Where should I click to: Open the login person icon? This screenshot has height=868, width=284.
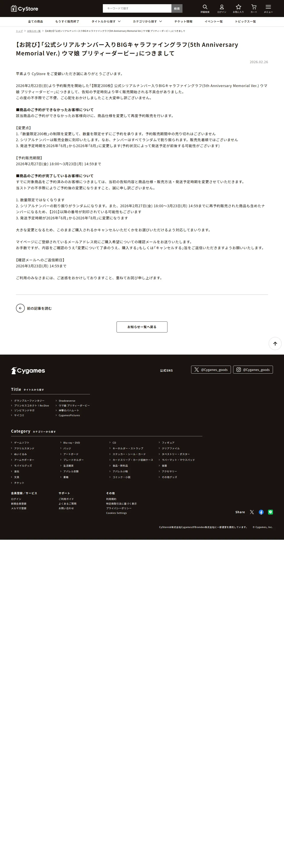[x=222, y=8]
